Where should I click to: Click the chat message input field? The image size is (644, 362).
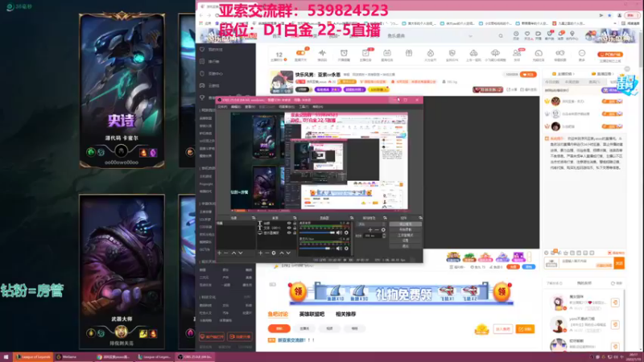[x=587, y=263]
